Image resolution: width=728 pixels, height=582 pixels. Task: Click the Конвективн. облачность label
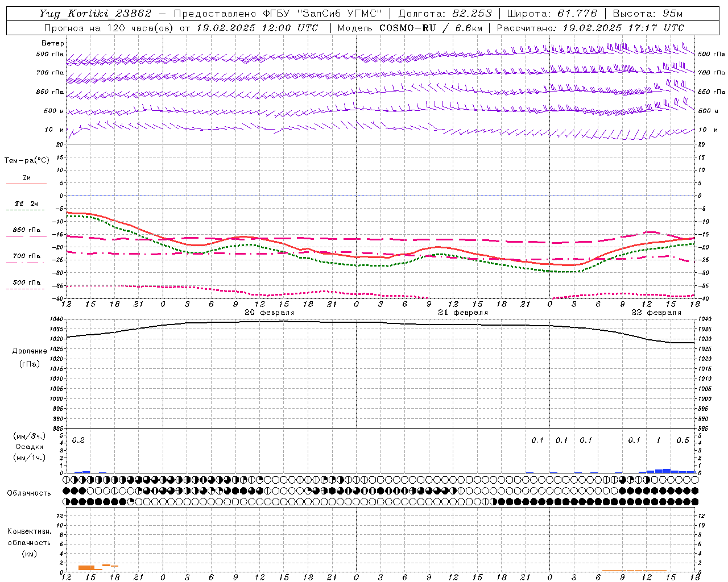[29, 537]
